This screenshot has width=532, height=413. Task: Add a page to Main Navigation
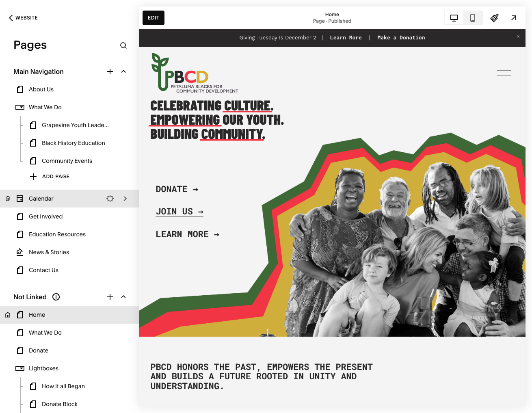pos(110,71)
